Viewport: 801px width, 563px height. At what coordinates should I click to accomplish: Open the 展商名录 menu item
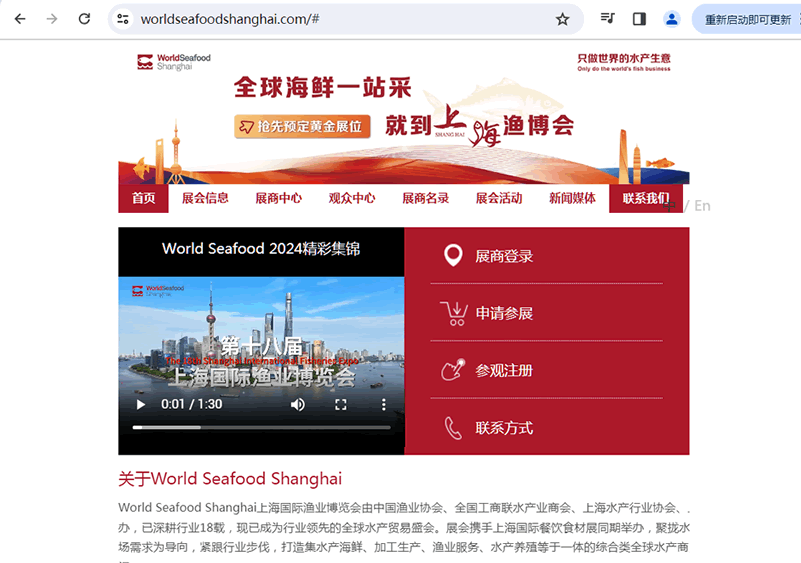[x=426, y=198]
